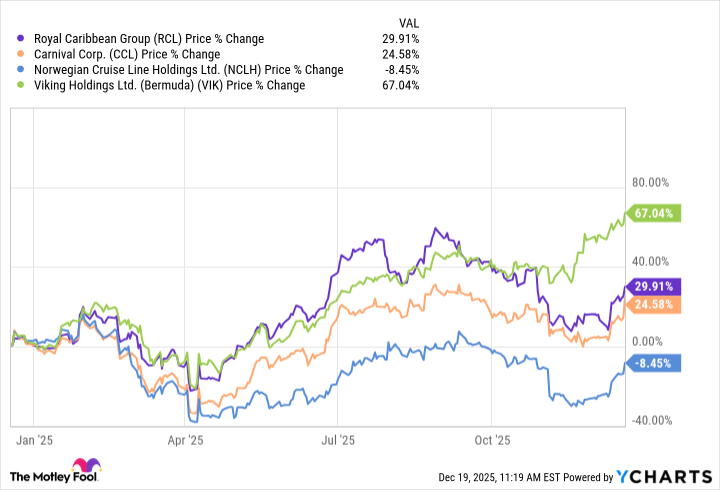Image resolution: width=720 pixels, height=490 pixels.
Task: Click the orange 24.58% end-of-line flag
Action: tap(654, 304)
